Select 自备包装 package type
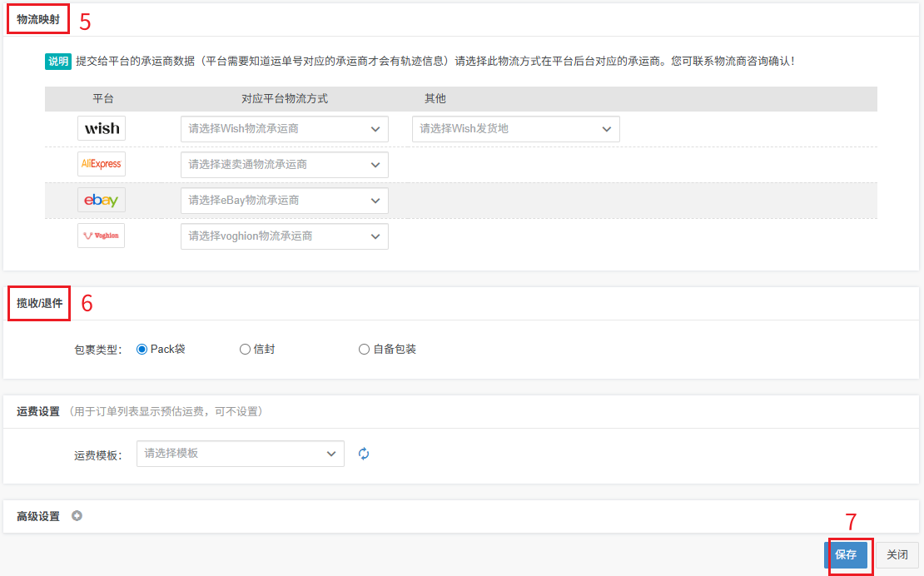Viewport: 924px width, 576px height. (364, 350)
